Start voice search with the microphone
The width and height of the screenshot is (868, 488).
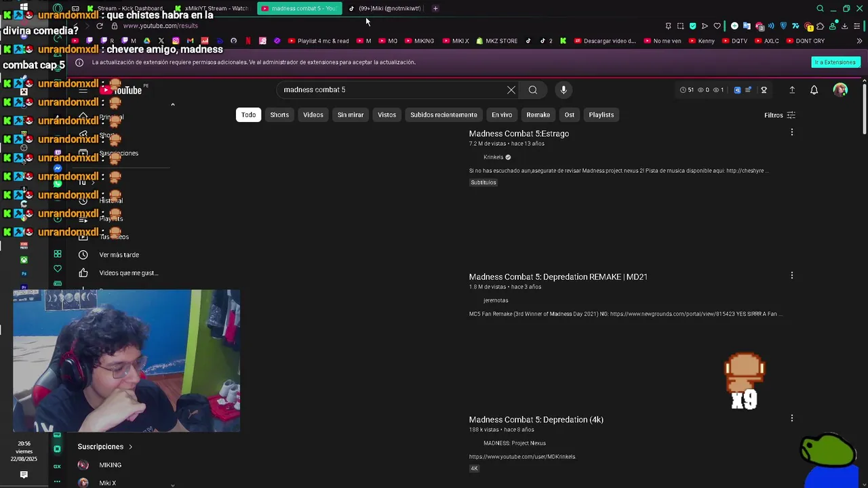pyautogui.click(x=564, y=89)
